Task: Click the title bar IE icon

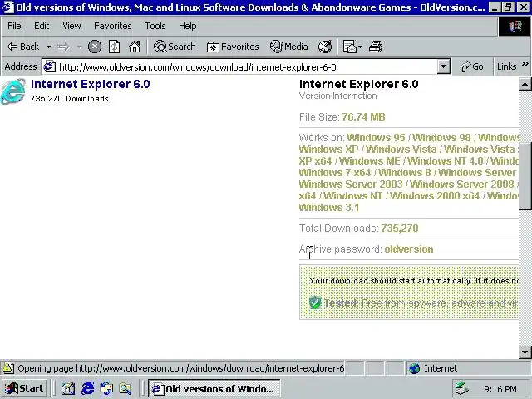Action: point(7,7)
